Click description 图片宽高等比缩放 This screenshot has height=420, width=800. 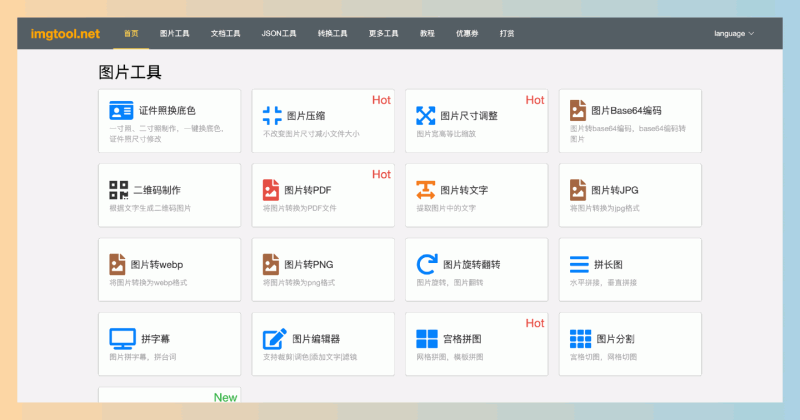pos(446,134)
